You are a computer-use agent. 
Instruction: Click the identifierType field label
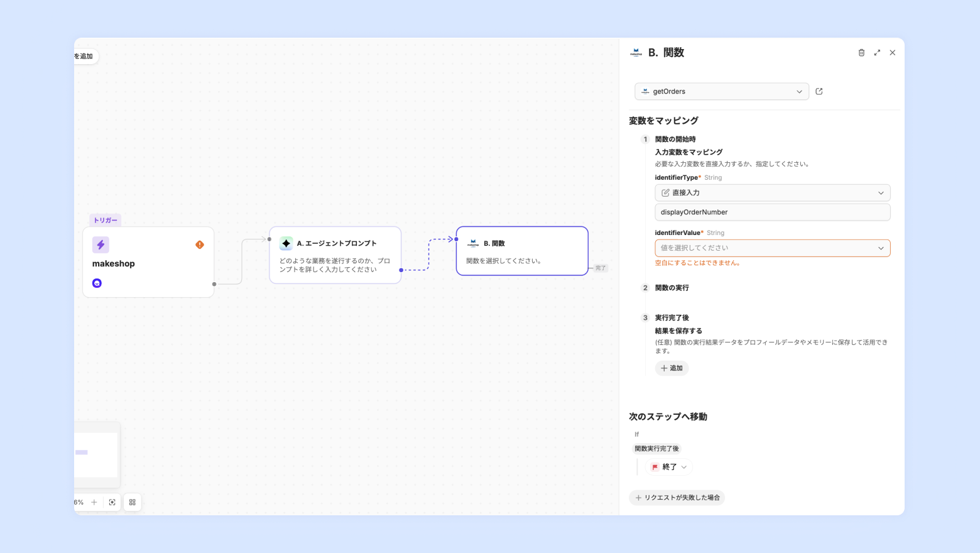click(x=677, y=178)
